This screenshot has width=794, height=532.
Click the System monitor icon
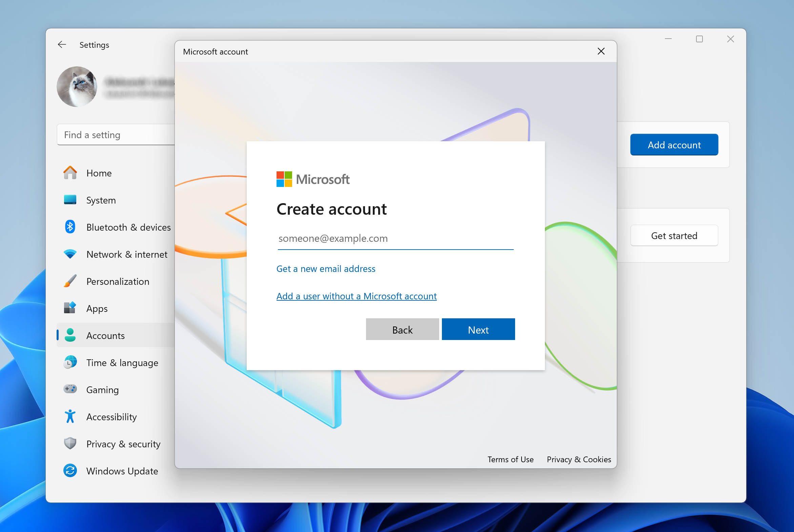coord(70,200)
